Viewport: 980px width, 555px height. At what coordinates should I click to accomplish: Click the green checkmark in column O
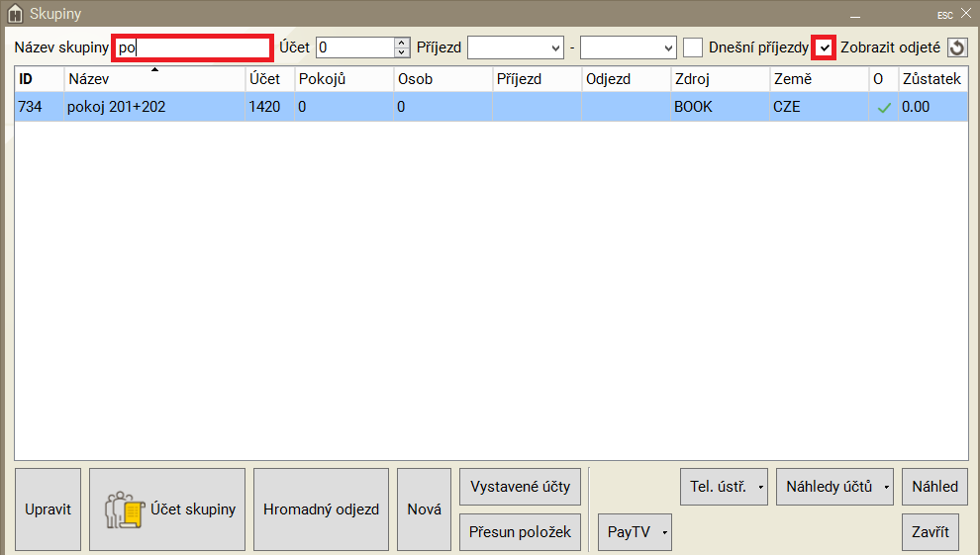click(884, 108)
